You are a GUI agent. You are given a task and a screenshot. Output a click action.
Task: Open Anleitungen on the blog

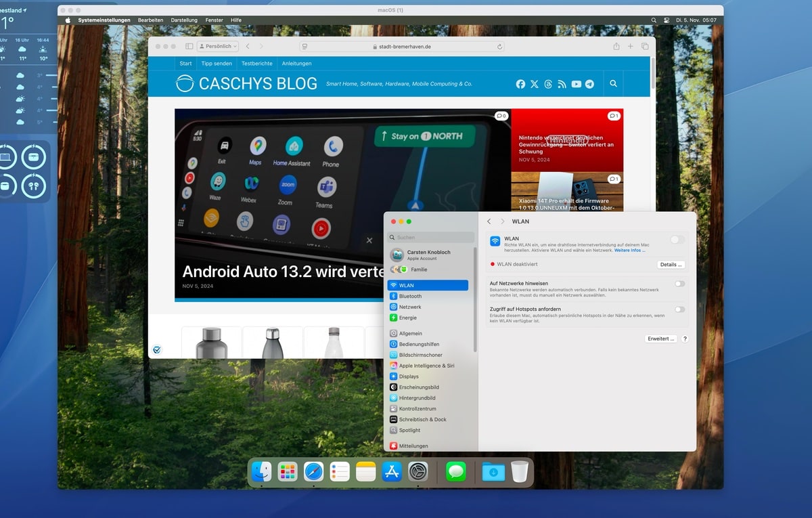point(296,64)
